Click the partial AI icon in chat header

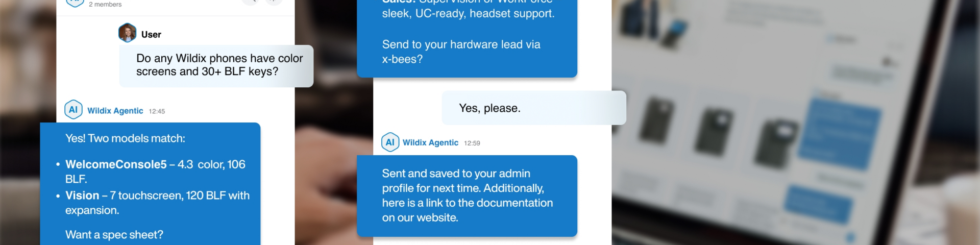[75, 3]
